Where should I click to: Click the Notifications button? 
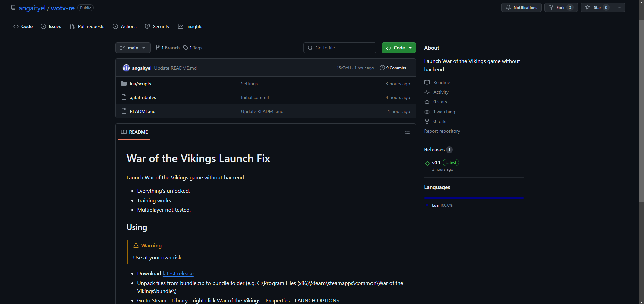pos(521,7)
